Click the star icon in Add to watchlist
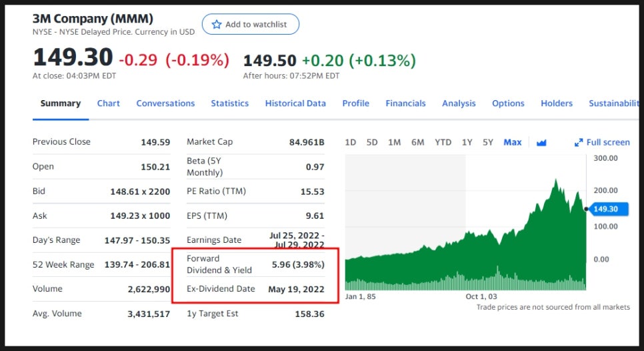The height and width of the screenshot is (351, 644). pyautogui.click(x=217, y=24)
